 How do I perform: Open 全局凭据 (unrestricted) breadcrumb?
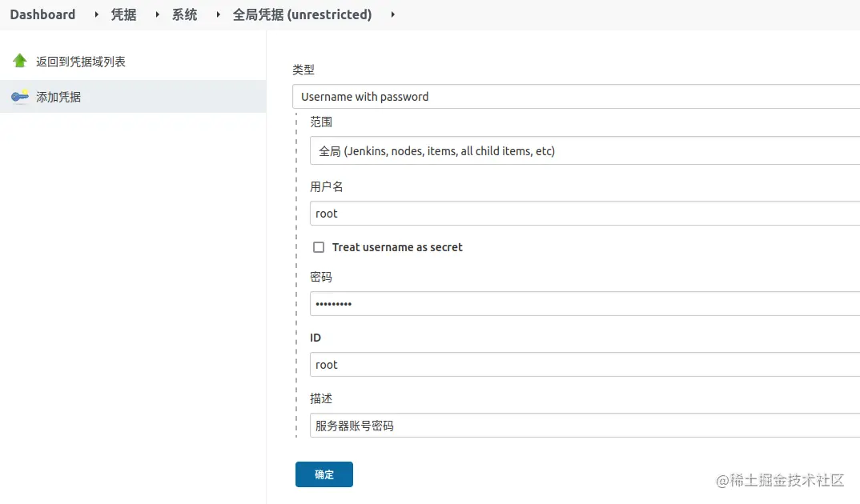point(302,14)
